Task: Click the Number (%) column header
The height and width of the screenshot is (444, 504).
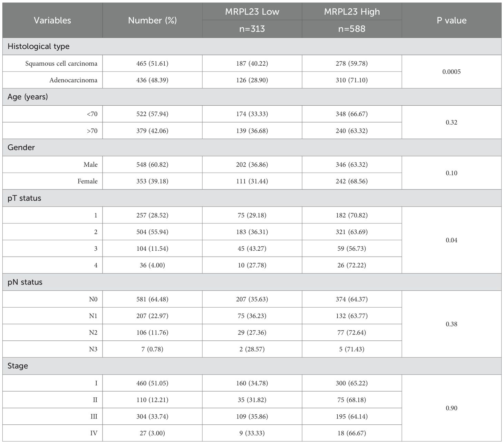Action: click(x=152, y=20)
